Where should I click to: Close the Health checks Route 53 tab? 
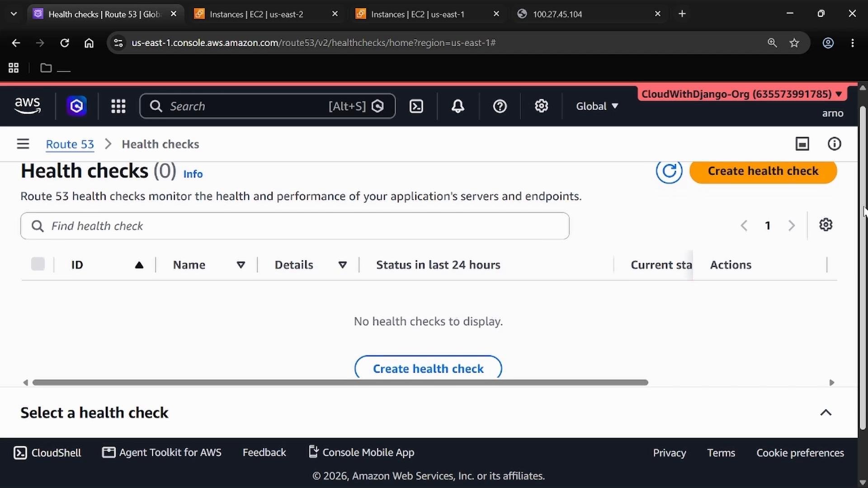click(x=174, y=14)
